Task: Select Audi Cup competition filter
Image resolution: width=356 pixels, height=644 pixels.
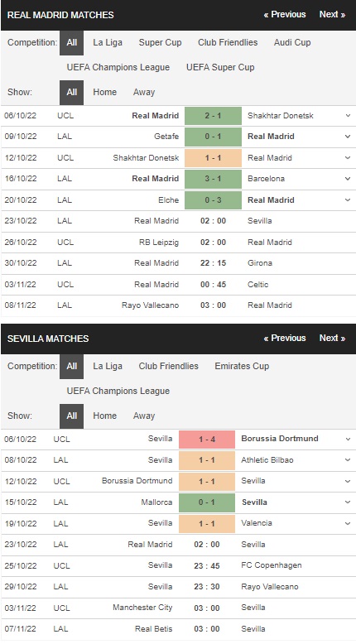Action: 292,42
